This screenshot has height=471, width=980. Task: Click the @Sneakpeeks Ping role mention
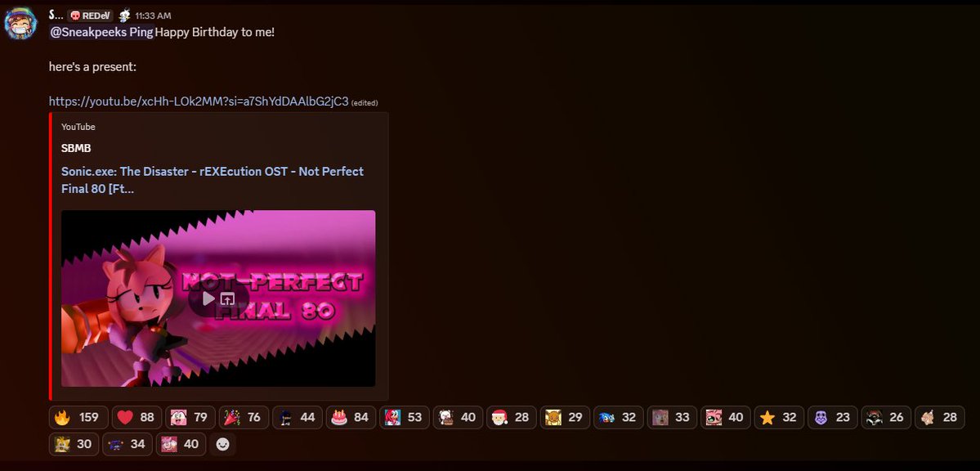101,33
